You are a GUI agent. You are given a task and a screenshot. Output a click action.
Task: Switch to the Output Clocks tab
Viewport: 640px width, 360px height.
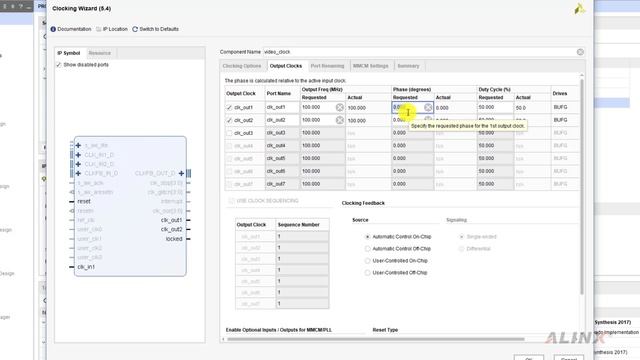tap(286, 66)
